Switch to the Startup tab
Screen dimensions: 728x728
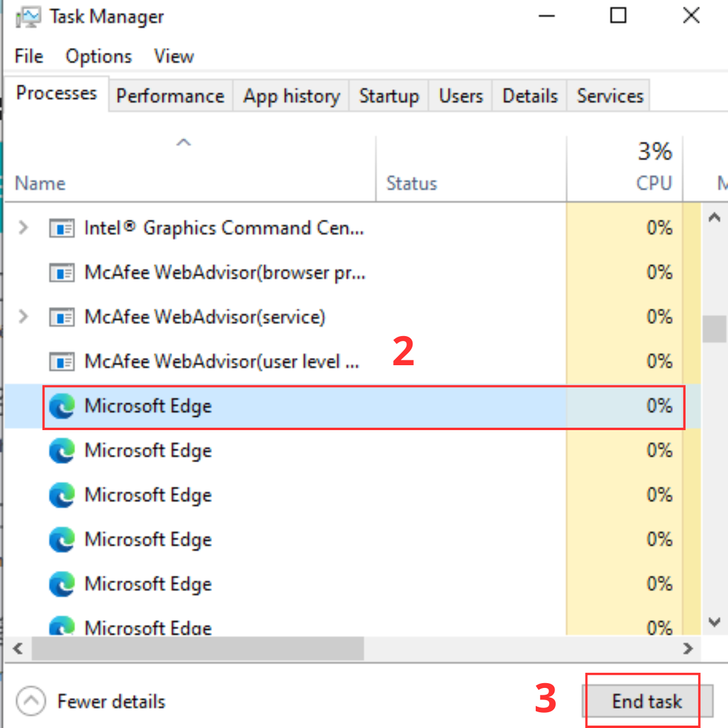[x=389, y=96]
